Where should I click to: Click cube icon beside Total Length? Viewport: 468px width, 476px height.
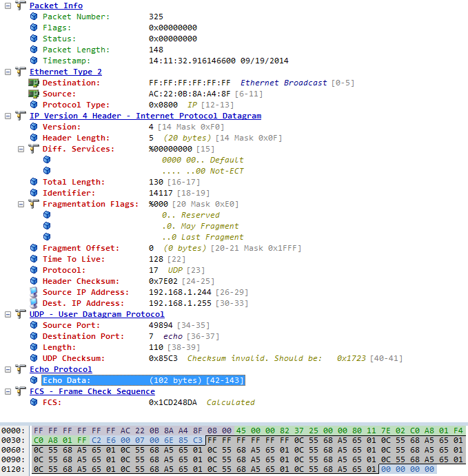click(34, 182)
